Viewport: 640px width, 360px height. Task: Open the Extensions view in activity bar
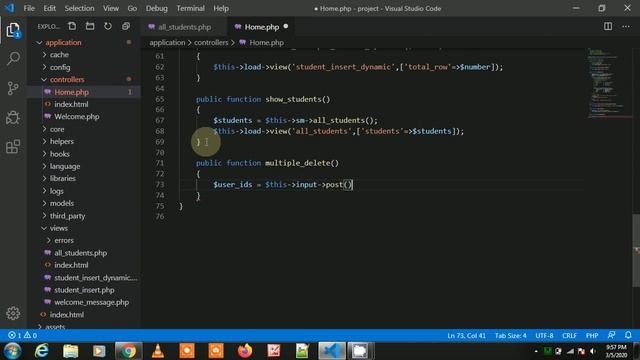(x=13, y=147)
